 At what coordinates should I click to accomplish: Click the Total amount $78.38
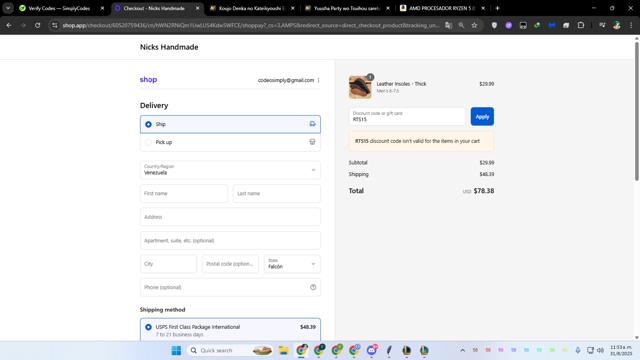click(484, 191)
